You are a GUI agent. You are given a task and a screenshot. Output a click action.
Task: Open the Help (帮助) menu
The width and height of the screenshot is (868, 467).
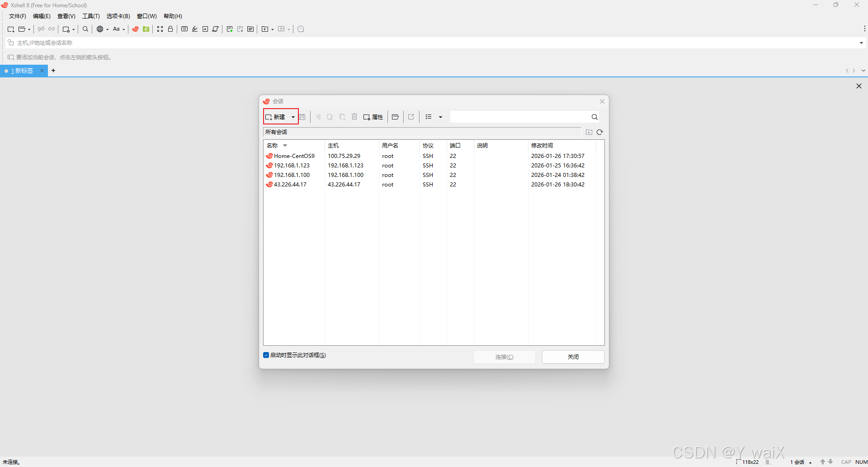coord(173,16)
